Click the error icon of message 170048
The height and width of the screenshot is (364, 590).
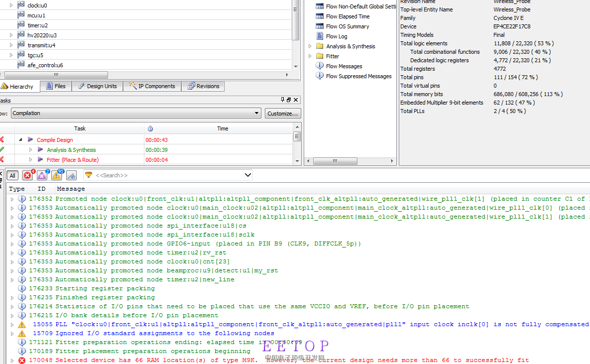(x=22, y=360)
